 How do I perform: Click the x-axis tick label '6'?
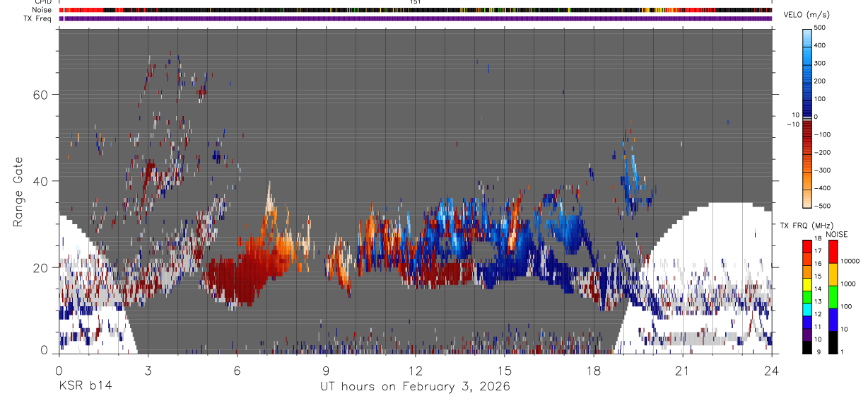237,370
